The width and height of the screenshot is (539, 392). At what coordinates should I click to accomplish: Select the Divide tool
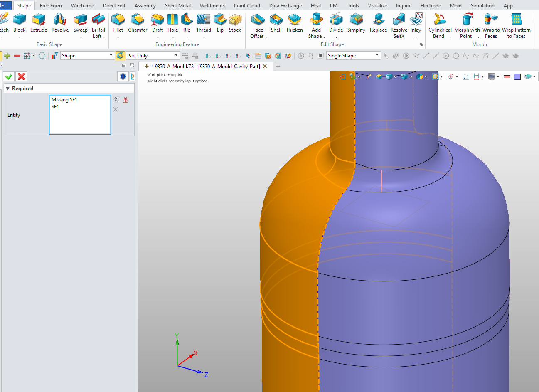336,23
